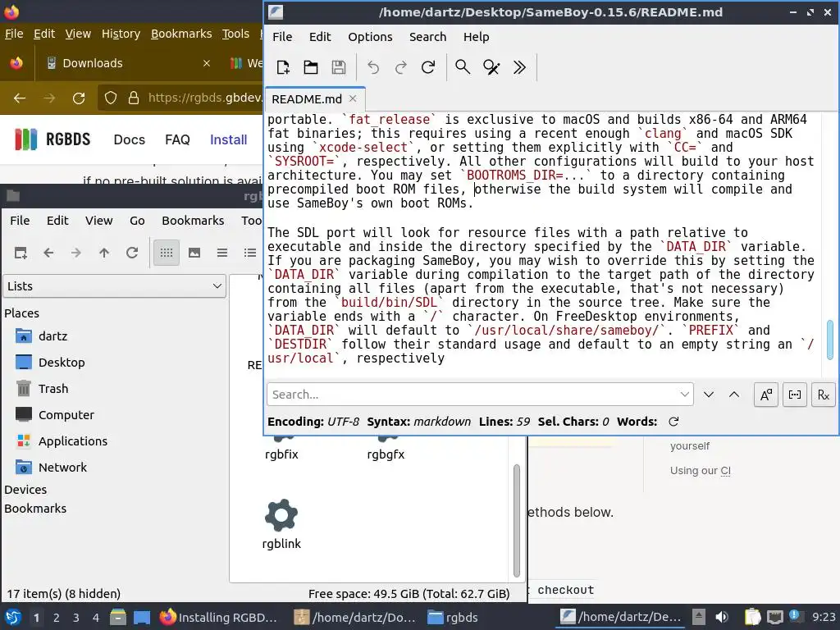Jump to the previous search match

734,395
